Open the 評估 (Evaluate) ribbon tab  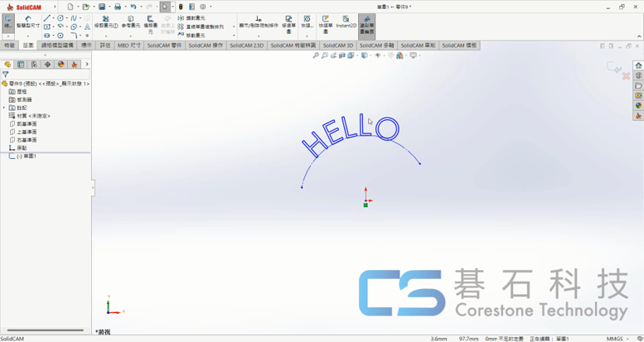point(105,46)
